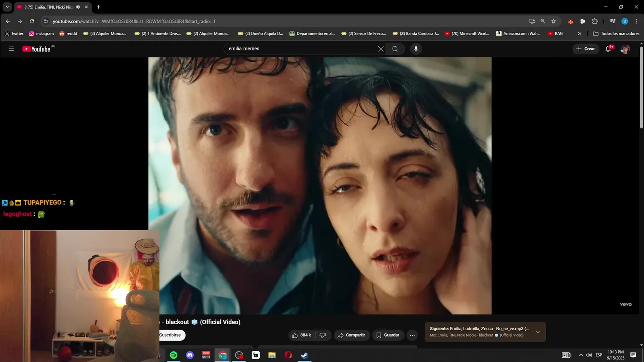Open '(2) Dueño Alquila D...' bookmark
The height and width of the screenshot is (362, 644).
click(260, 34)
